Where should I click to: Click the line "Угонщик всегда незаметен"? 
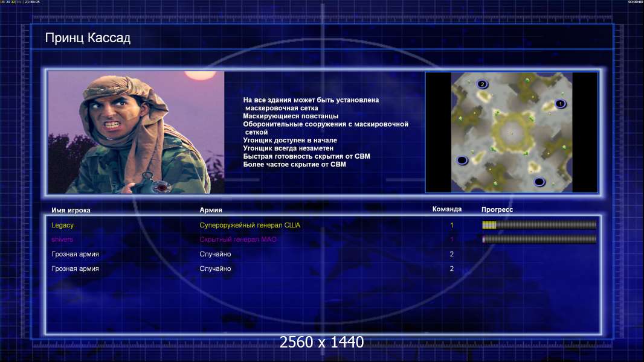tap(288, 148)
